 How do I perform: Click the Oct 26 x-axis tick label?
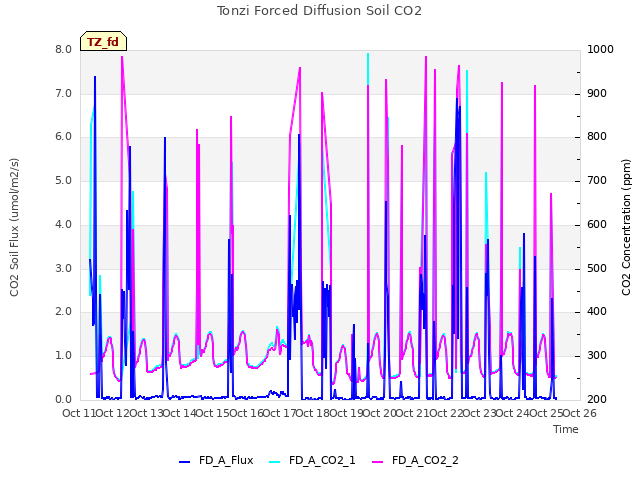pos(580,413)
